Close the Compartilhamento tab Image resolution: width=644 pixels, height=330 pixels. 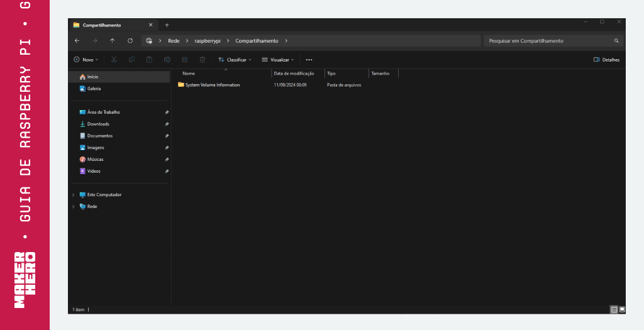(151, 25)
